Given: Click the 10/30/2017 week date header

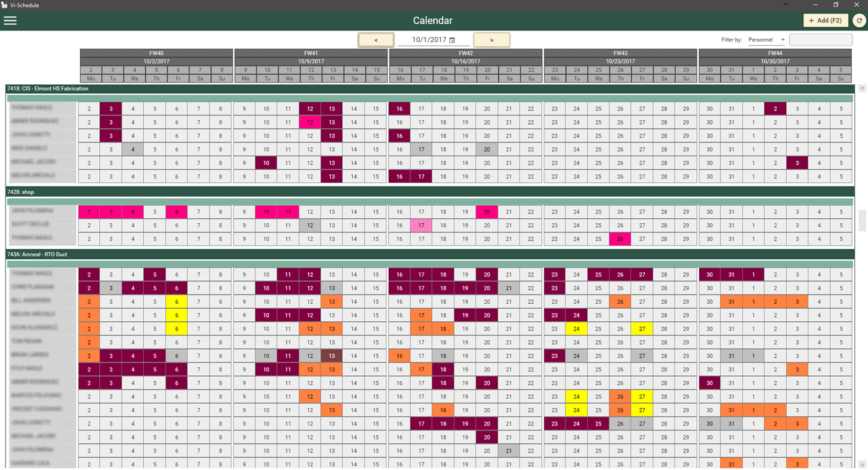Looking at the screenshot, I should (775, 61).
